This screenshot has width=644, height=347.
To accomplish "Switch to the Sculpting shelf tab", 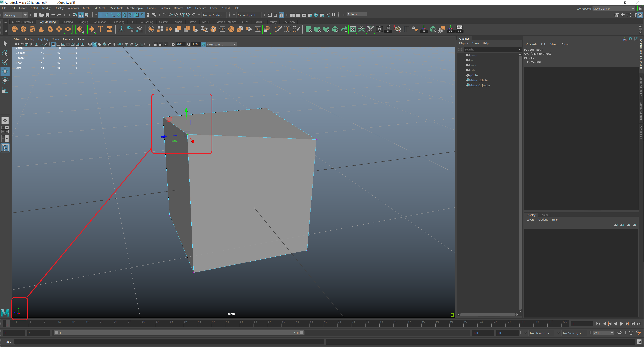I will pos(67,22).
